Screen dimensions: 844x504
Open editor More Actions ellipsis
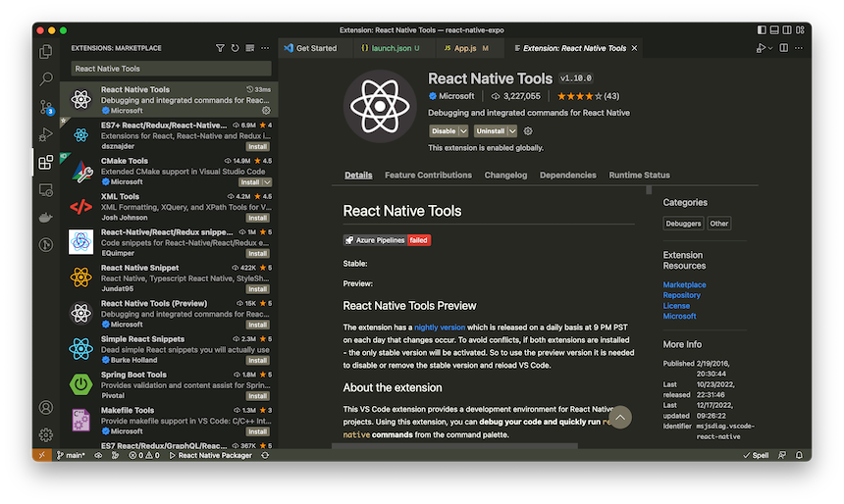(799, 48)
